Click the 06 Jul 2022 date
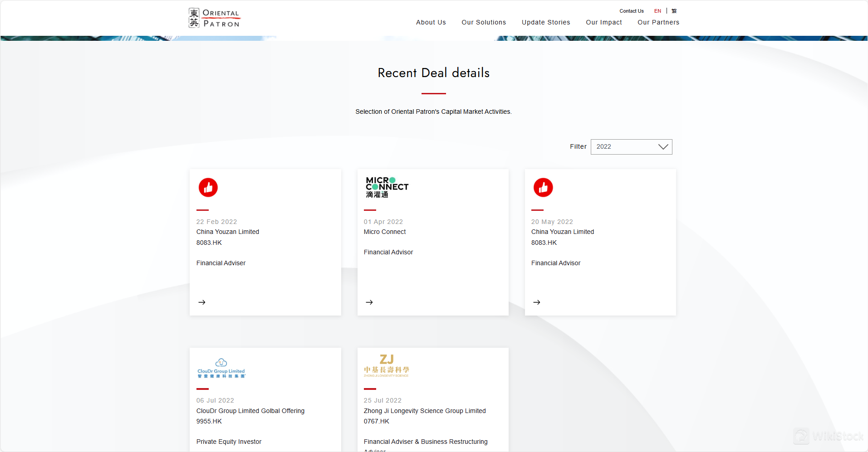This screenshot has height=452, width=868. [215, 400]
